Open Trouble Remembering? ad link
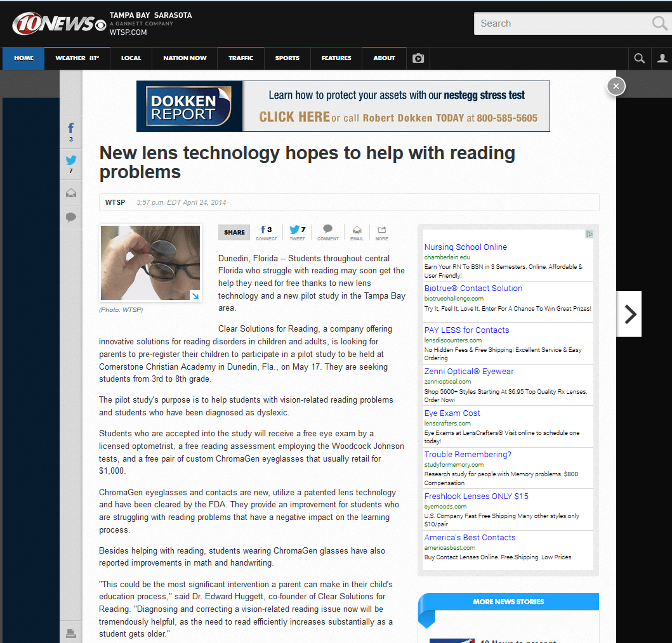672x643 pixels. [468, 455]
